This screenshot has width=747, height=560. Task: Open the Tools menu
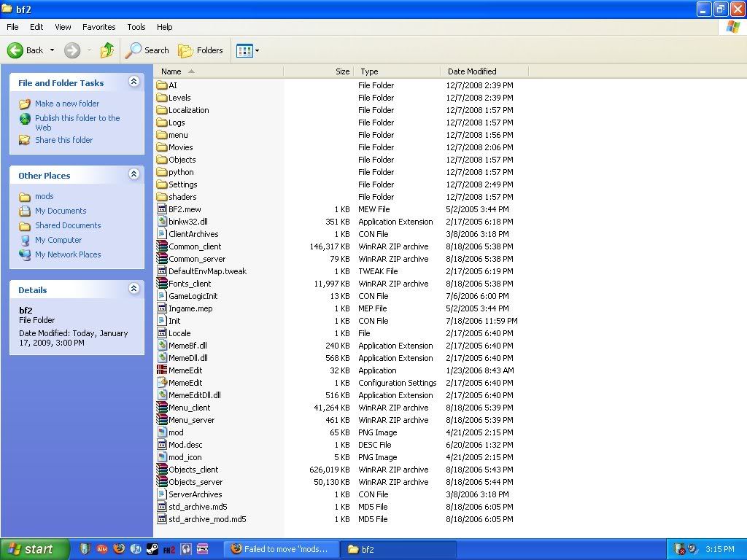[136, 27]
